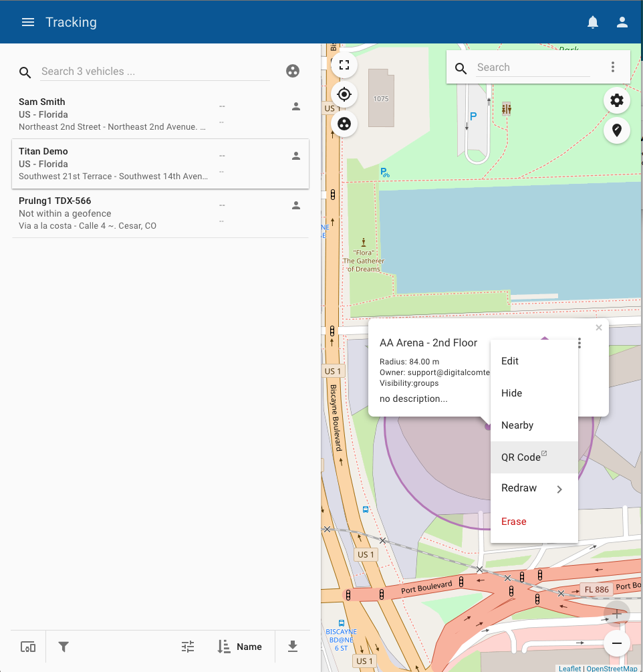The width and height of the screenshot is (643, 672).
Task: Select Edit from the geofence menu
Action: [x=534, y=361]
